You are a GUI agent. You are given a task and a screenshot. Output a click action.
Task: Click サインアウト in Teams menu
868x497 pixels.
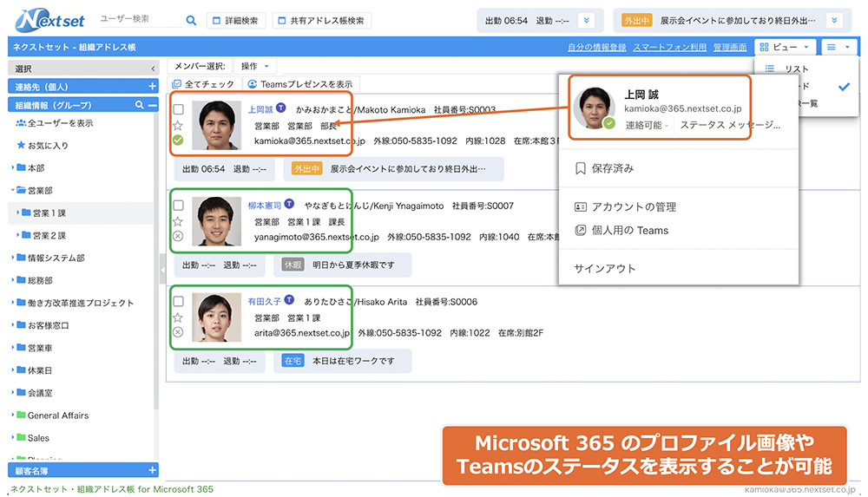point(604,268)
